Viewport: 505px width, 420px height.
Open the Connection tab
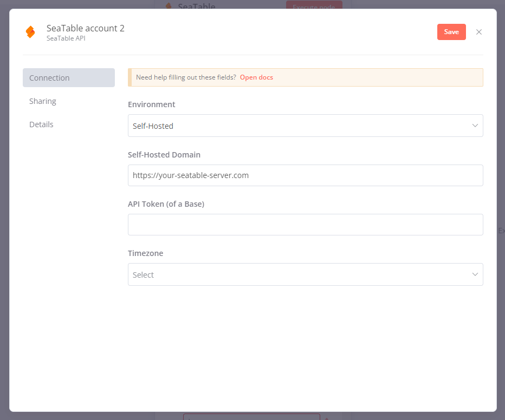pos(69,77)
